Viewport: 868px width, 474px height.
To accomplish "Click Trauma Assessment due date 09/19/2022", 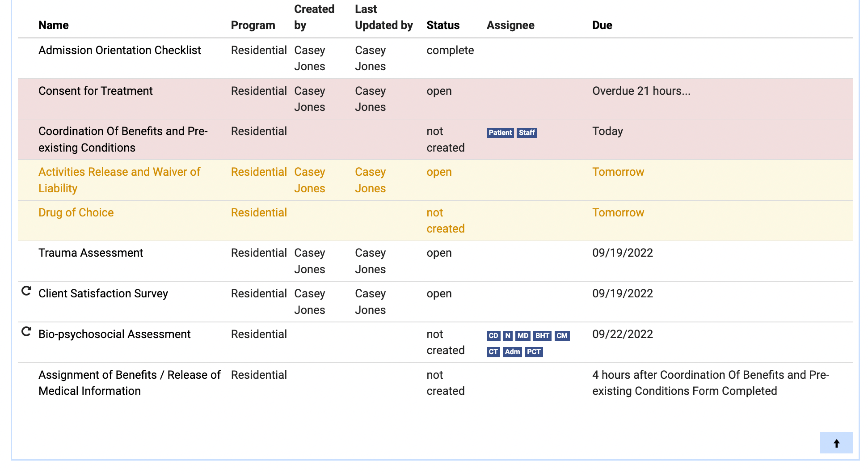I will pos(623,253).
